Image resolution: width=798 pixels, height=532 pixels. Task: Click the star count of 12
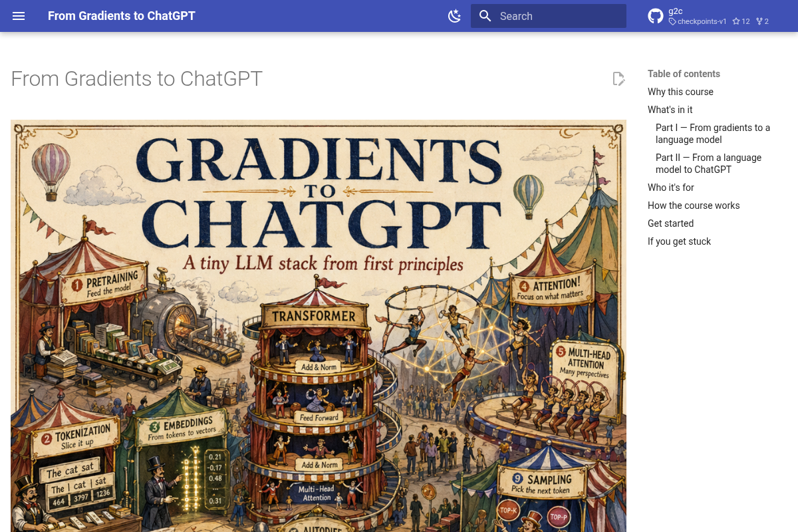click(x=741, y=21)
